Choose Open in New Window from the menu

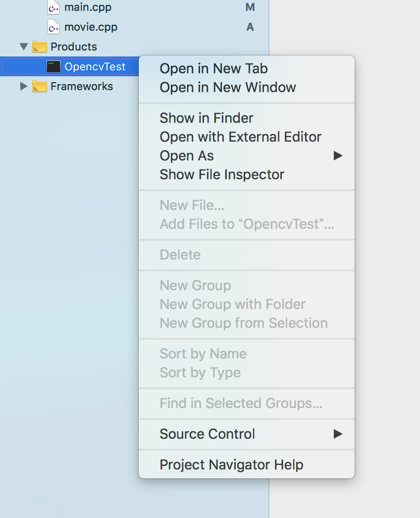pyautogui.click(x=228, y=87)
